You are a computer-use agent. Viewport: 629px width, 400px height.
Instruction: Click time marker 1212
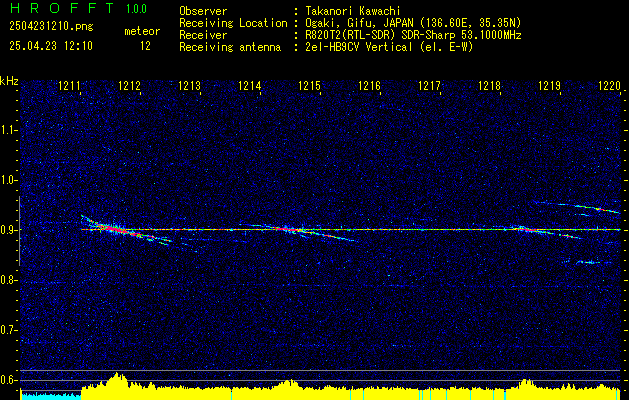tap(129, 85)
